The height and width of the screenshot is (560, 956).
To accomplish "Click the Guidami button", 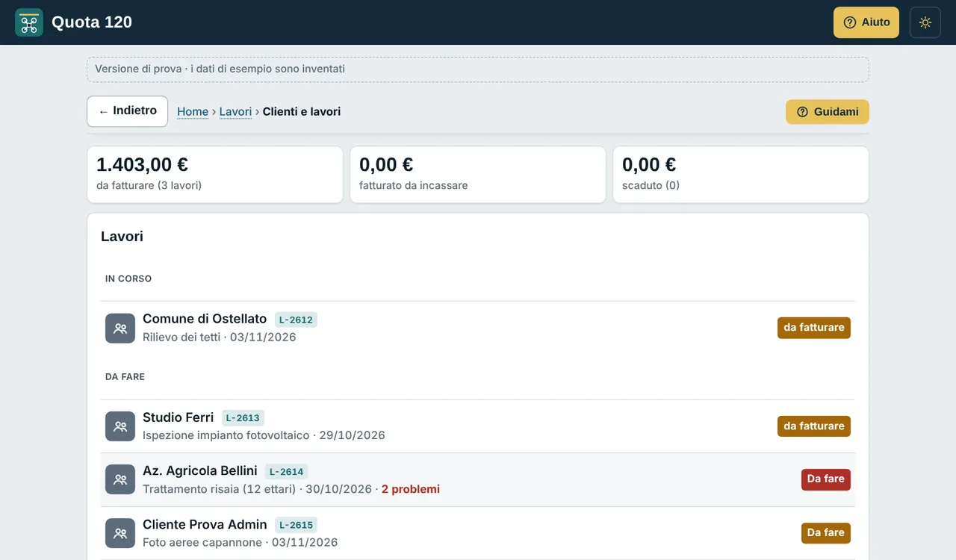I will [828, 112].
